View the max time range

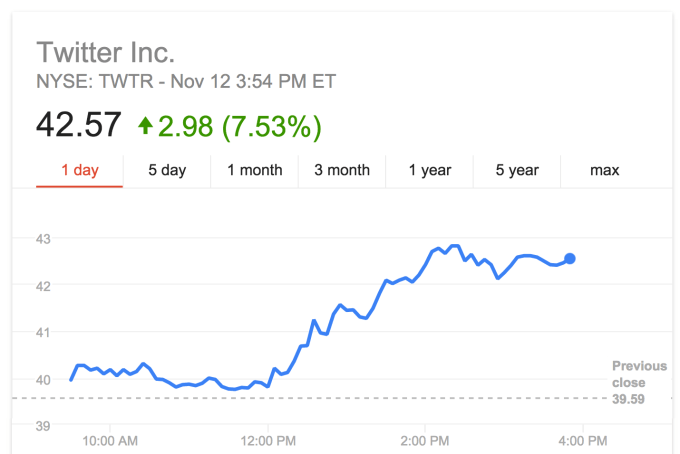click(x=604, y=170)
